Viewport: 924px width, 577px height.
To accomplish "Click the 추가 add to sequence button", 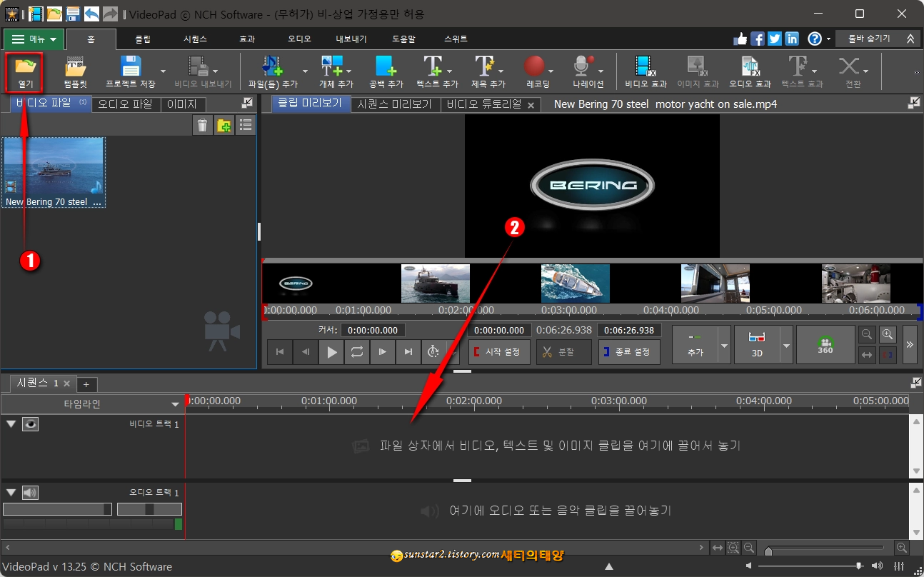I will [x=695, y=345].
